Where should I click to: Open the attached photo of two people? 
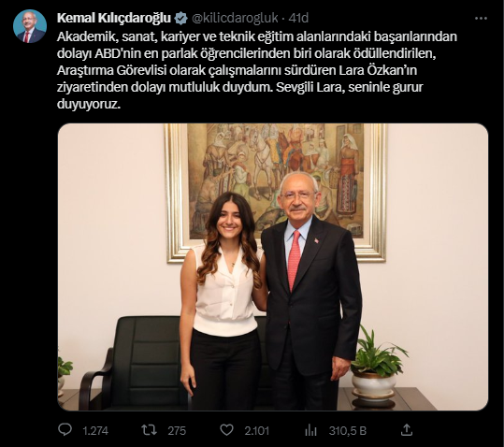[x=273, y=267]
